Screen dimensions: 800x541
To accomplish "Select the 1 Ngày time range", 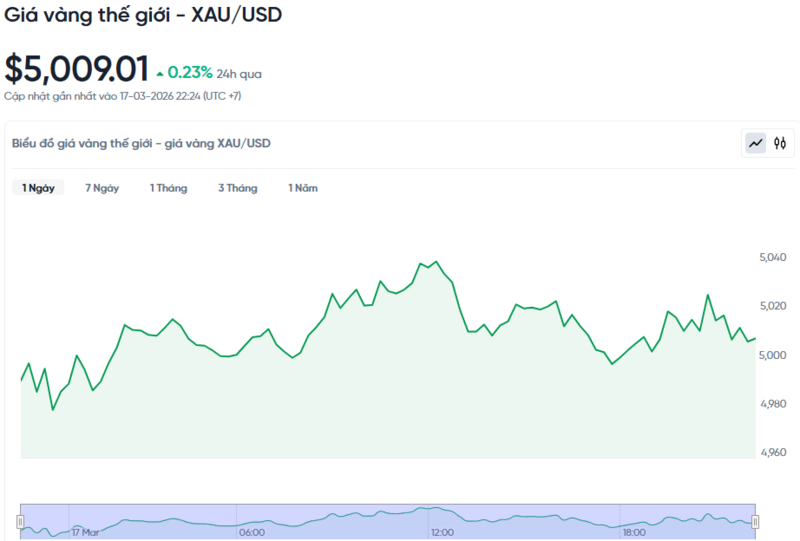I will point(38,188).
